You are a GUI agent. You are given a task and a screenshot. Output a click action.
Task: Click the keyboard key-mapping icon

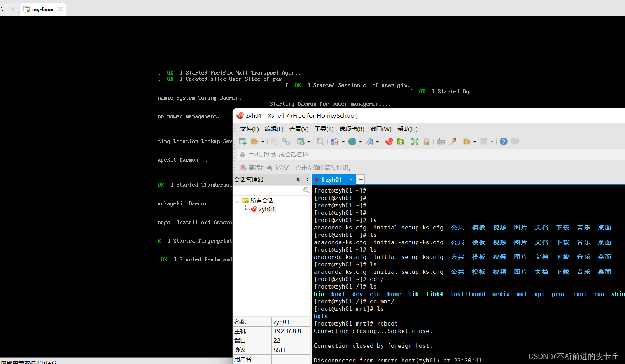(441, 142)
